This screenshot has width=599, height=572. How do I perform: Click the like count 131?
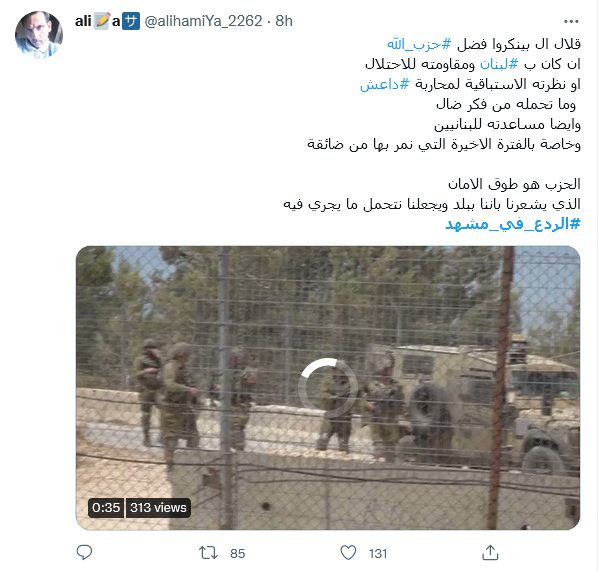pos(378,554)
